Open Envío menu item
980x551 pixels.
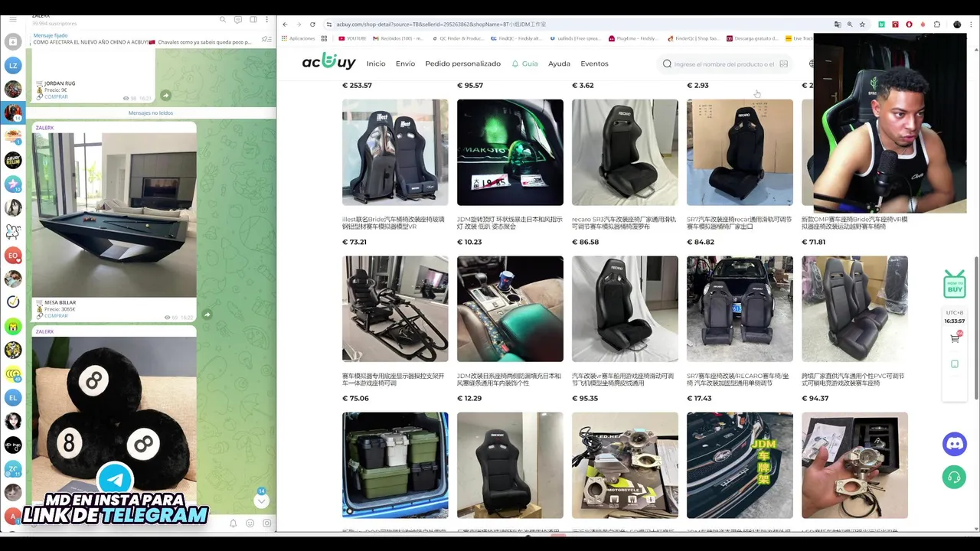(x=405, y=64)
